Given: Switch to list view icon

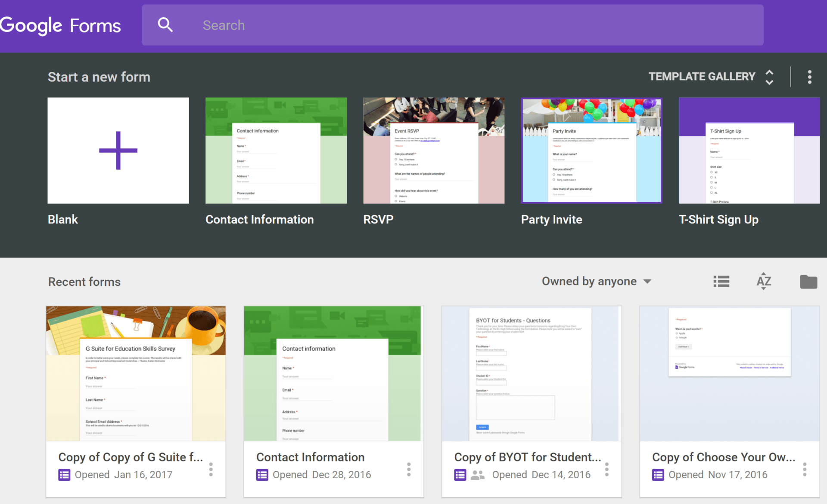Looking at the screenshot, I should (721, 281).
